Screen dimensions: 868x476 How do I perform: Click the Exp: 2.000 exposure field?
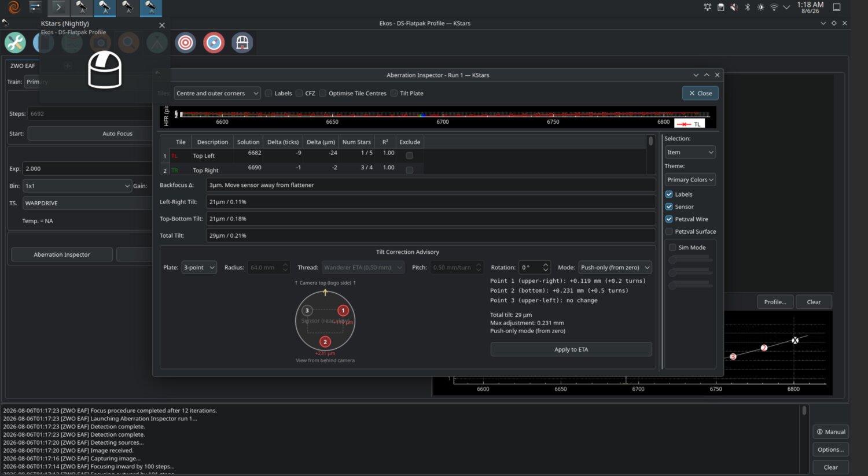coord(87,169)
